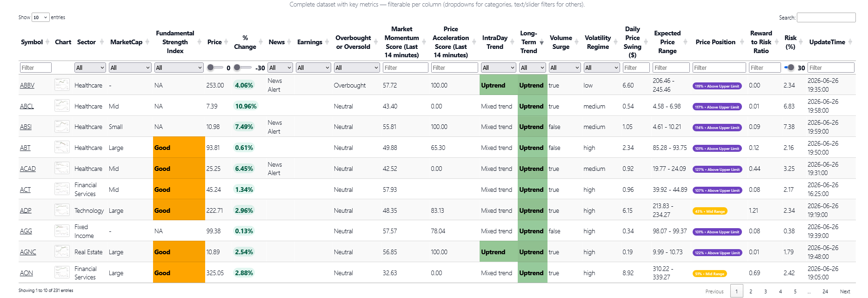Viewport: 868px width, 298px height.
Task: Open the AON chart thumbnail icon
Action: [x=62, y=272]
